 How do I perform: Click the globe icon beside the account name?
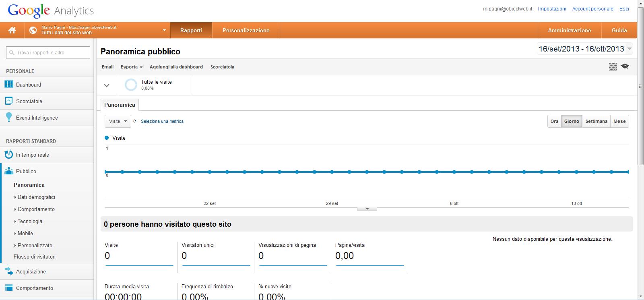(33, 30)
